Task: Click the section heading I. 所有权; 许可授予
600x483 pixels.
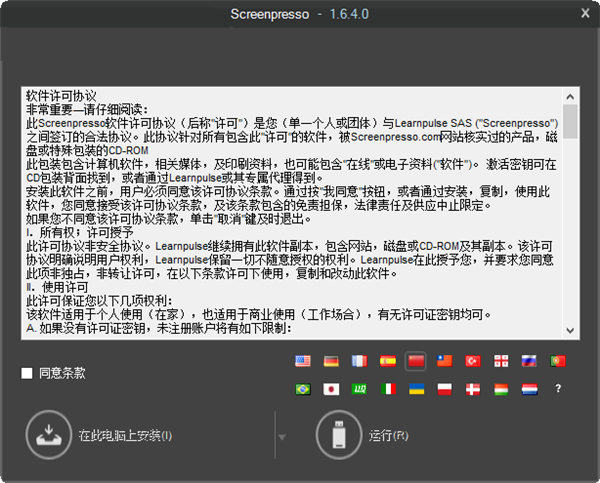Action: [80, 232]
